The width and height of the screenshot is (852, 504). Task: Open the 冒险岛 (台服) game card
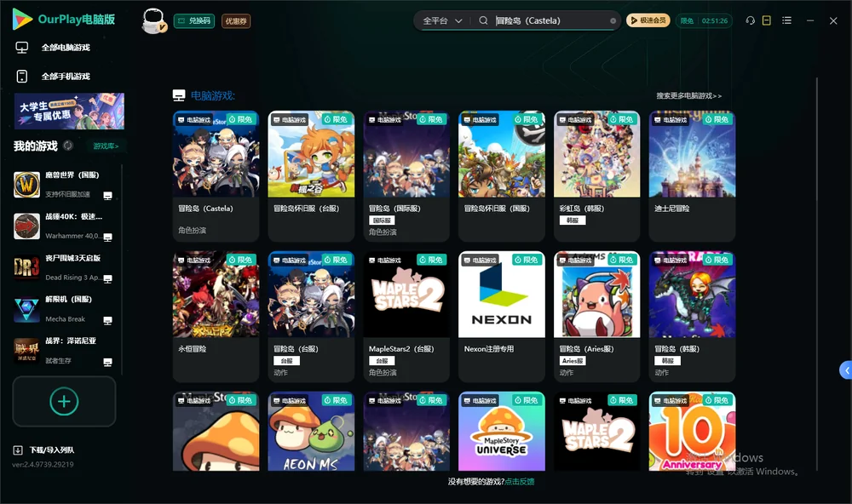[x=311, y=316]
